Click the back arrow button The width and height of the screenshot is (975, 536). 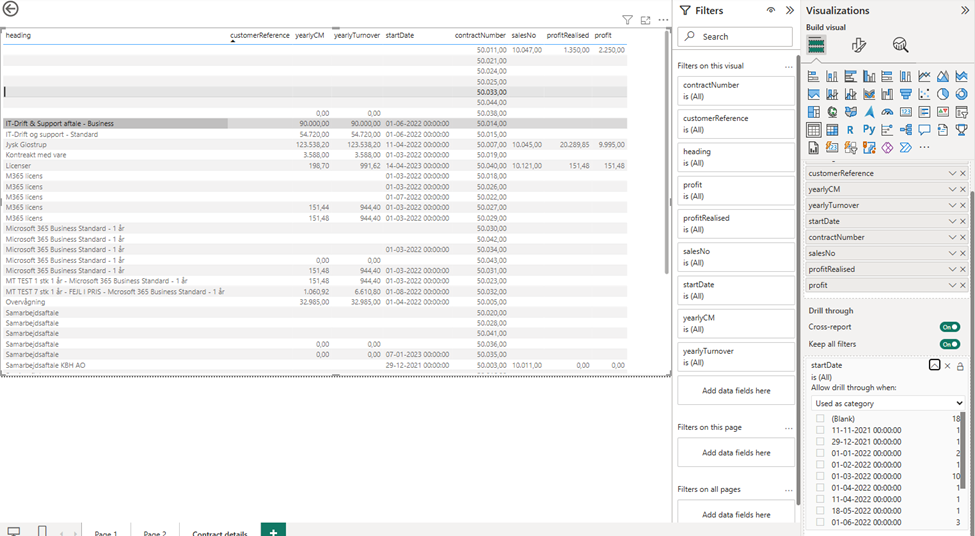pos(11,9)
